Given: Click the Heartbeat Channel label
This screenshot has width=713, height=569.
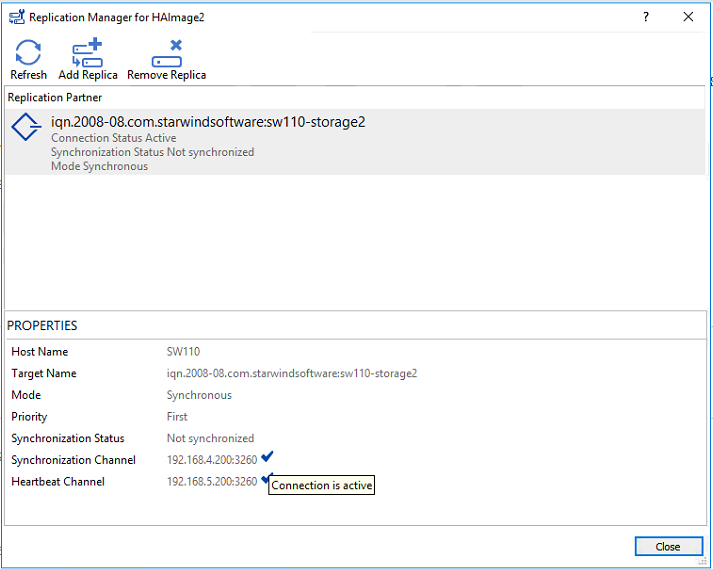Looking at the screenshot, I should [x=58, y=482].
